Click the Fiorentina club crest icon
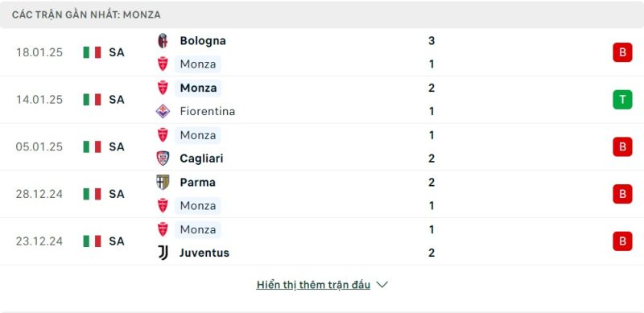Viewport: 644px width, 313px height. pos(163,111)
